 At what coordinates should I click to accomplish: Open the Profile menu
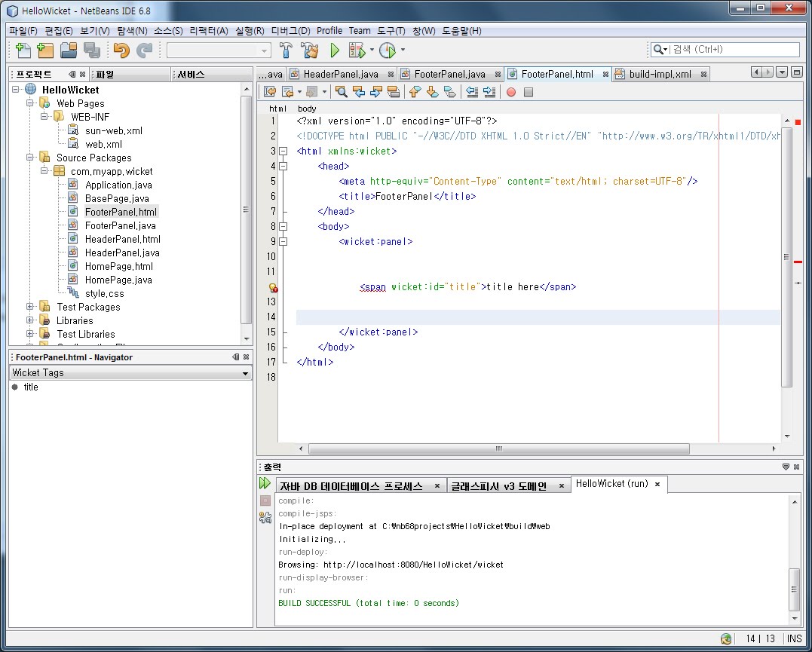(329, 31)
